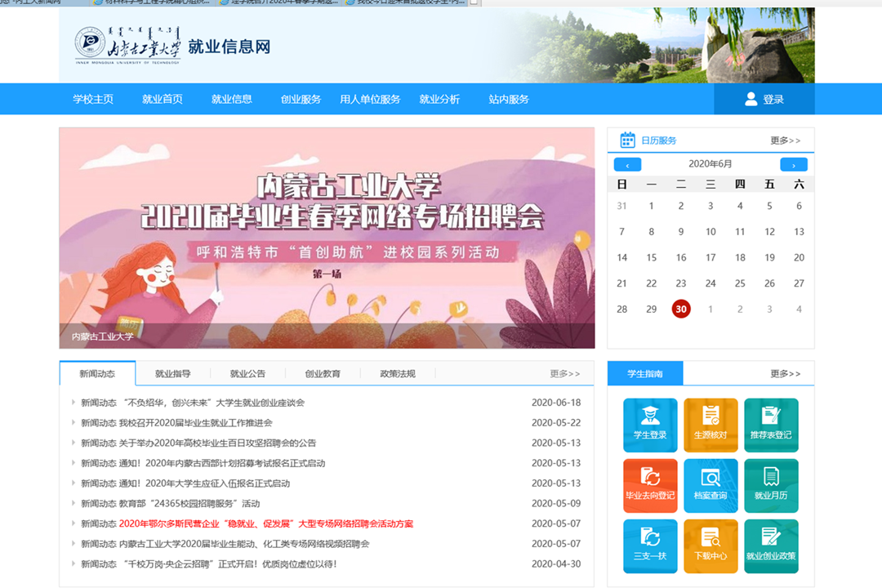Switch to the 就业指导 tab

(x=172, y=373)
